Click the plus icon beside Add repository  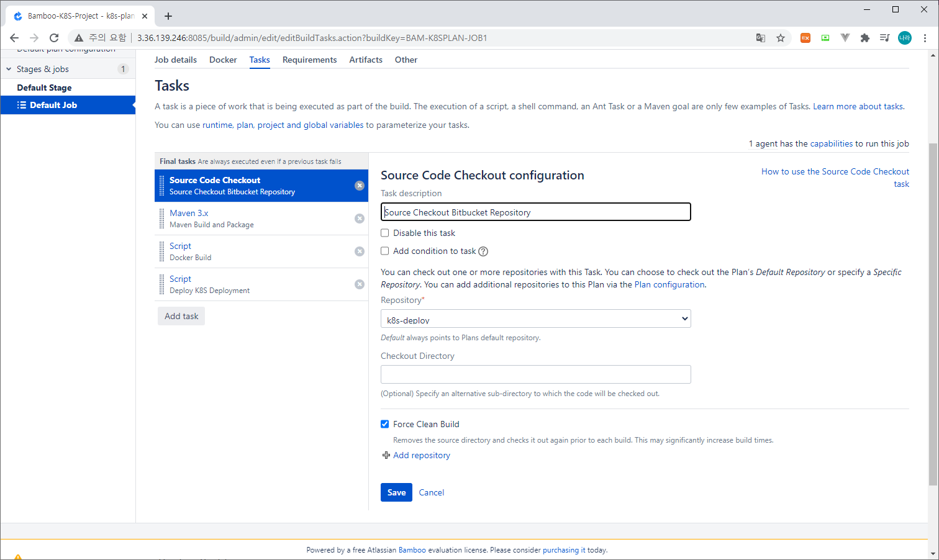[386, 455]
